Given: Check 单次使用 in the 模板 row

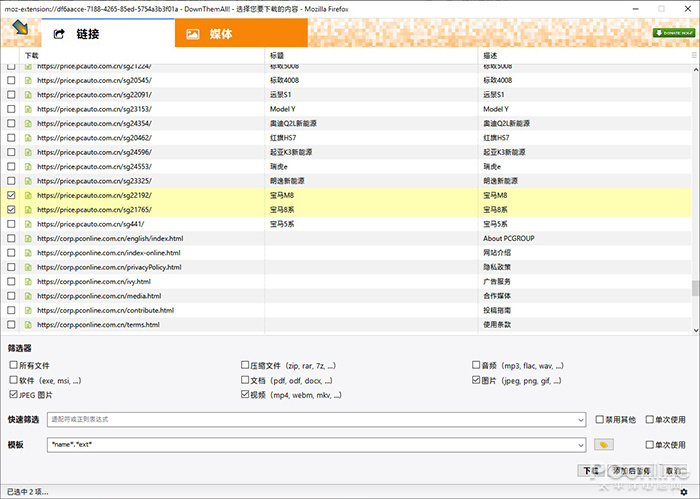Looking at the screenshot, I should tap(650, 445).
